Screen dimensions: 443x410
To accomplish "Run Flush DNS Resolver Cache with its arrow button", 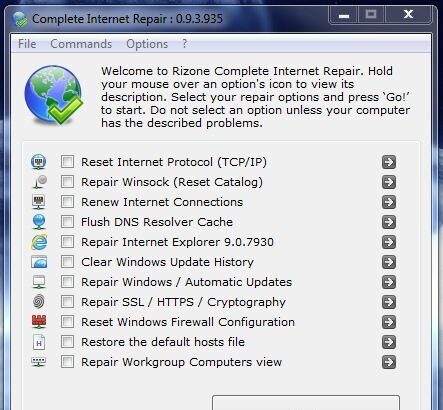I will click(x=389, y=222).
